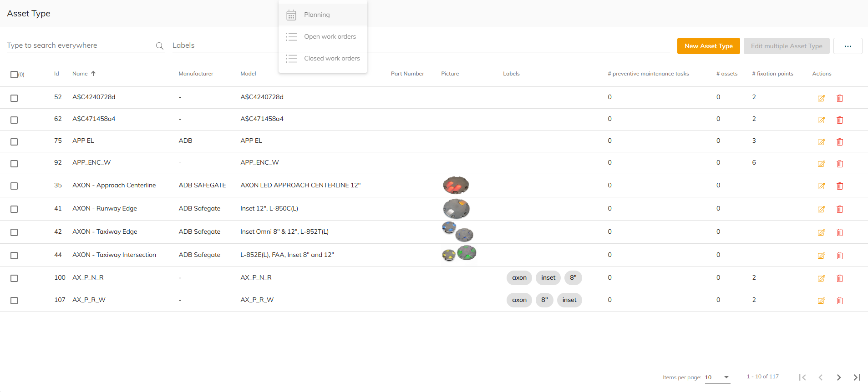Go to the next page
Image resolution: width=868 pixels, height=392 pixels.
pyautogui.click(x=838, y=377)
